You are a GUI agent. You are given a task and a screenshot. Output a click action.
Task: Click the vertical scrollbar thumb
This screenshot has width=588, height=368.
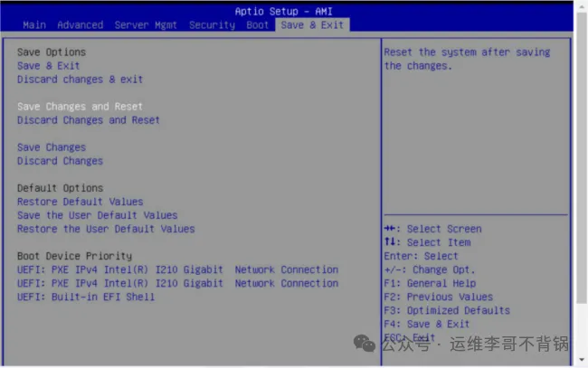click(x=582, y=158)
